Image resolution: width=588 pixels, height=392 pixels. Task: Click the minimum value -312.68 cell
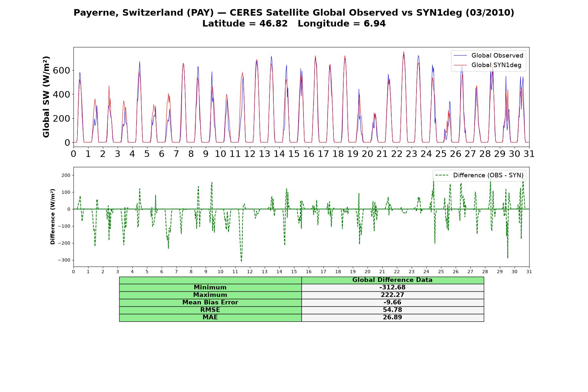[x=392, y=287]
